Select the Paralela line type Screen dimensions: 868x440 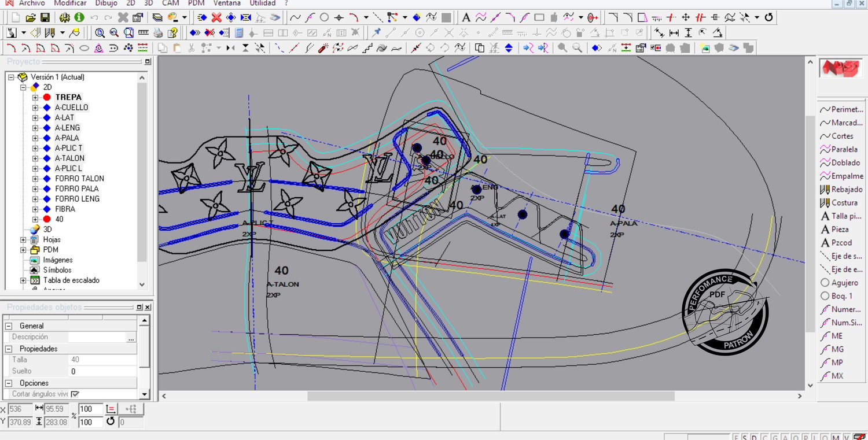[839, 149]
